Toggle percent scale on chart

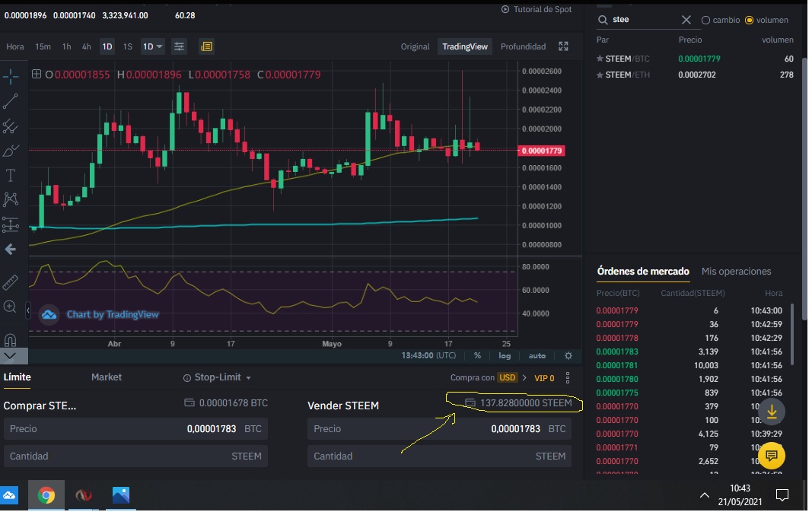(477, 355)
